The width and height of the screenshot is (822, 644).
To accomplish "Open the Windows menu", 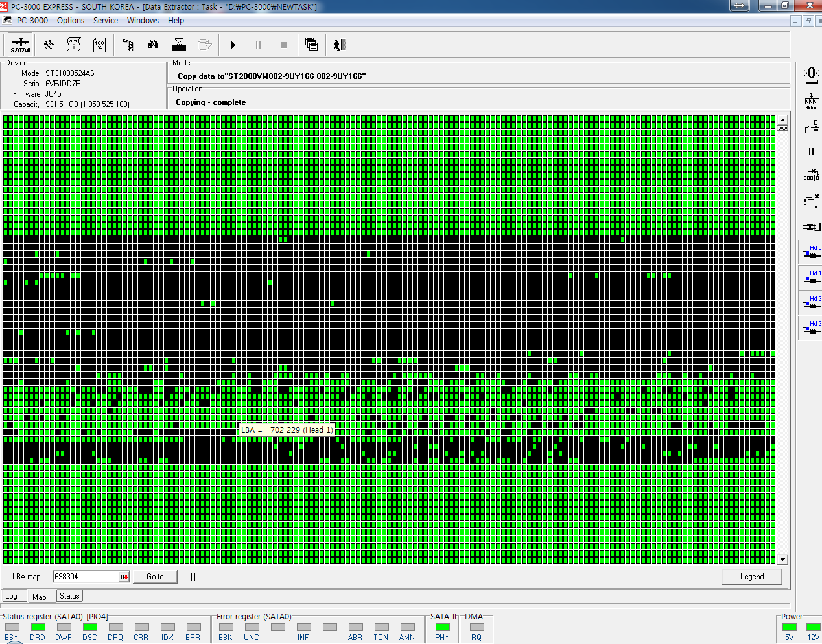I will 143,21.
